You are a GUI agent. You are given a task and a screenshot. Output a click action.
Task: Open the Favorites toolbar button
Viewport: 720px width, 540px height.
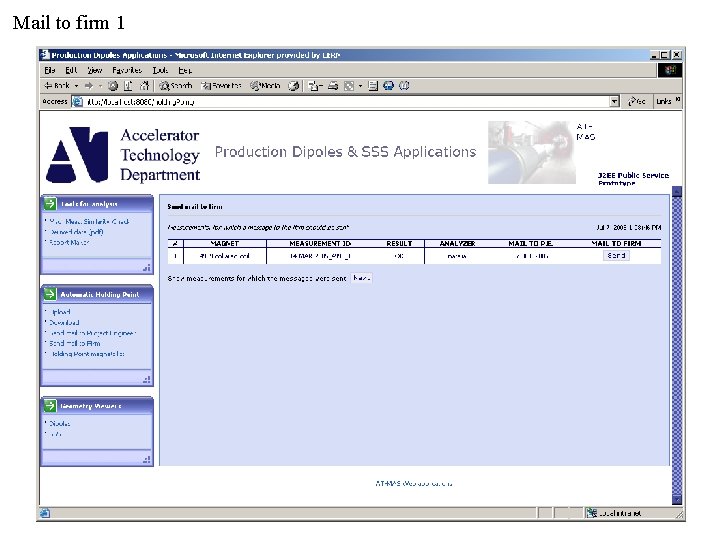pyautogui.click(x=221, y=86)
